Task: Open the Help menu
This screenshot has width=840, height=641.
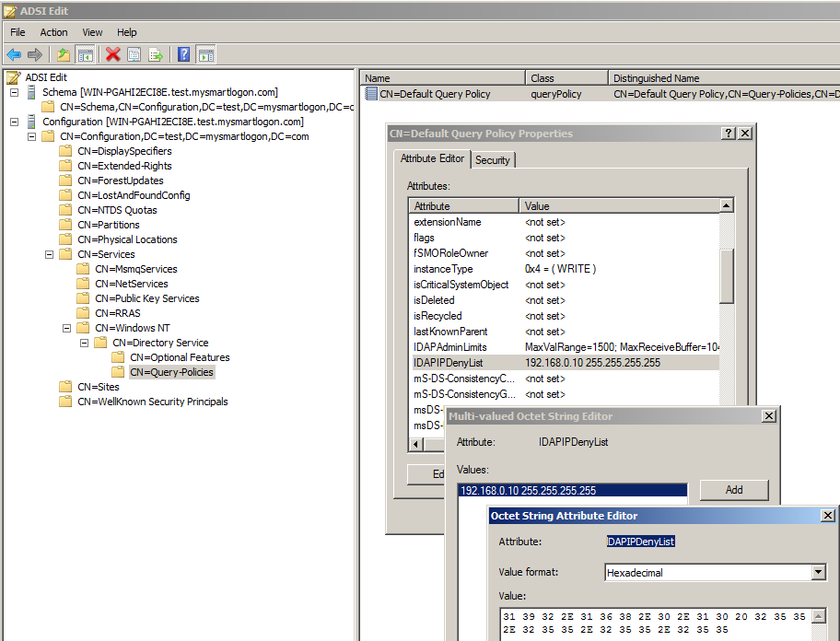Action: pyautogui.click(x=127, y=32)
